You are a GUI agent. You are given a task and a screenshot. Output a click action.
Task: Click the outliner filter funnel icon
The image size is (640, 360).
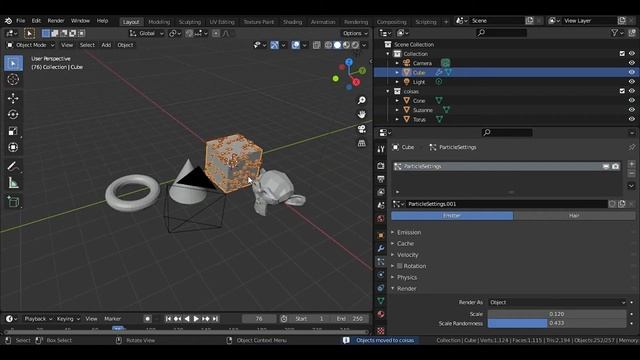pyautogui.click(x=614, y=33)
